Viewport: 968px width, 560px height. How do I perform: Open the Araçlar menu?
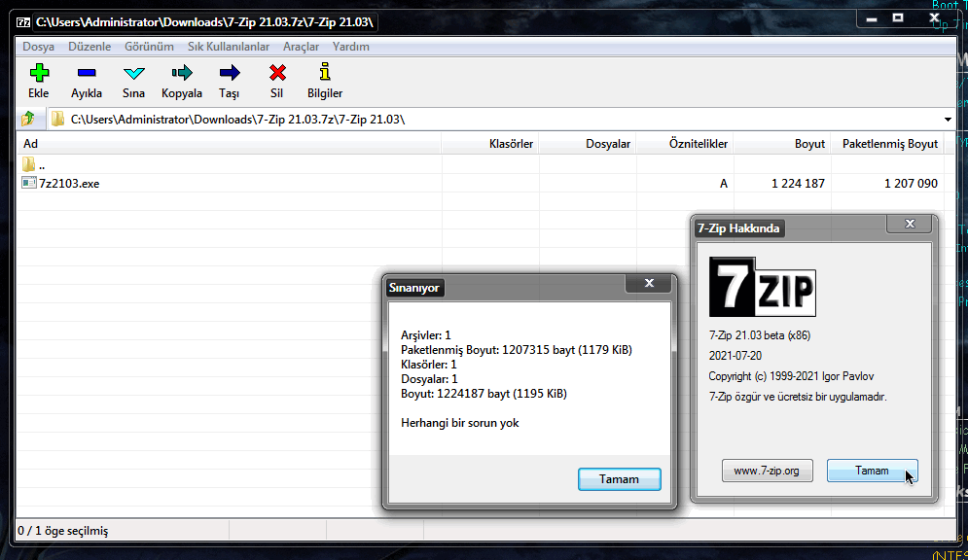pyautogui.click(x=302, y=47)
